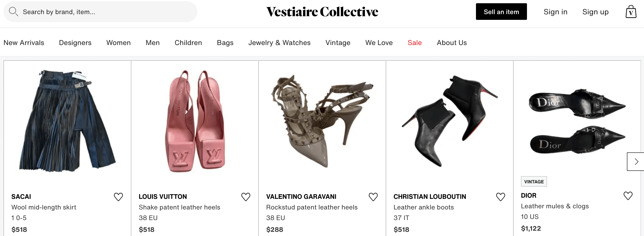Click the Vestiaire Collective logo
The height and width of the screenshot is (236, 644).
point(322,12)
